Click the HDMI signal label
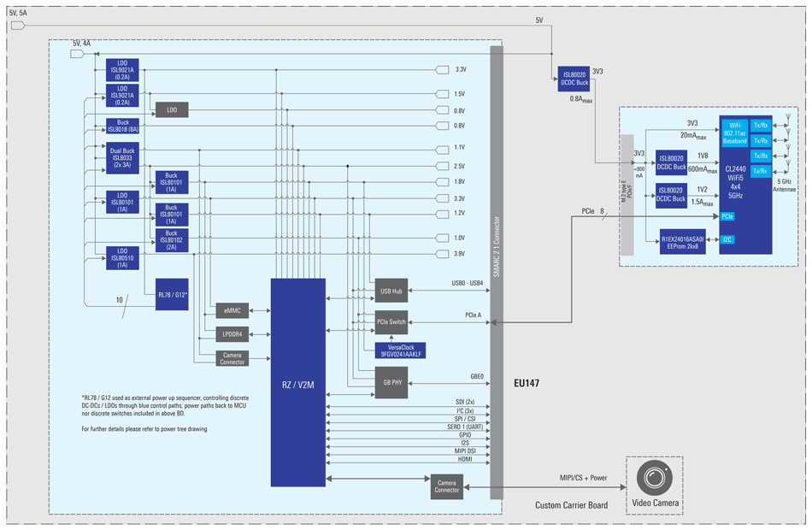This screenshot has width=812, height=530. [465, 459]
